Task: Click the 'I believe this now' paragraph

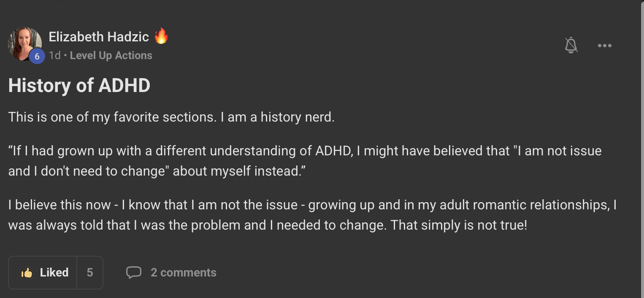Action: pyautogui.click(x=311, y=215)
